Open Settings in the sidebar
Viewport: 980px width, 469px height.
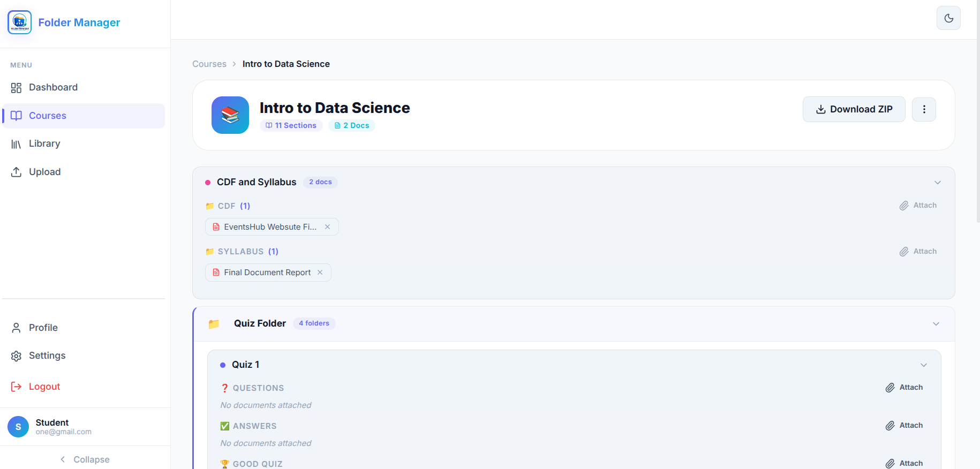click(x=84, y=355)
